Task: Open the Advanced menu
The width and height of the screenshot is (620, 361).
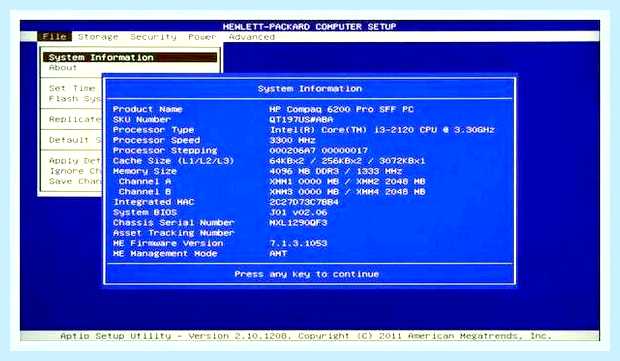Action: point(251,37)
